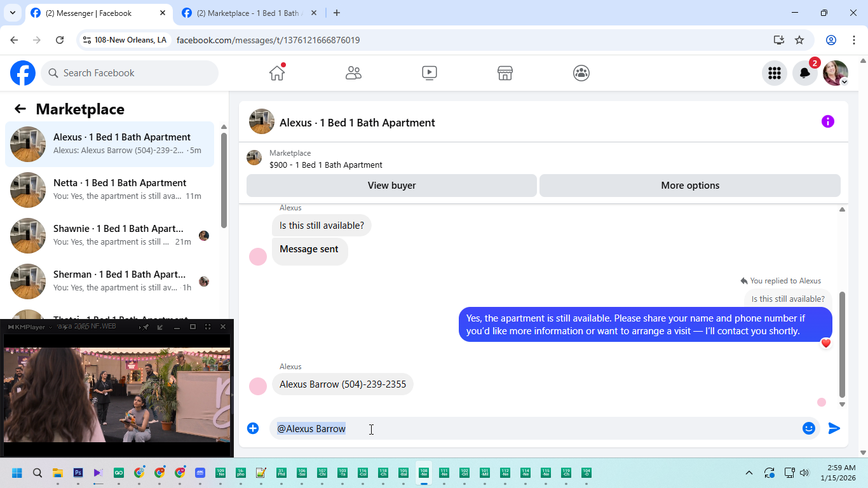Click the Facebook logo
This screenshot has height=488, width=868.
coord(23,73)
